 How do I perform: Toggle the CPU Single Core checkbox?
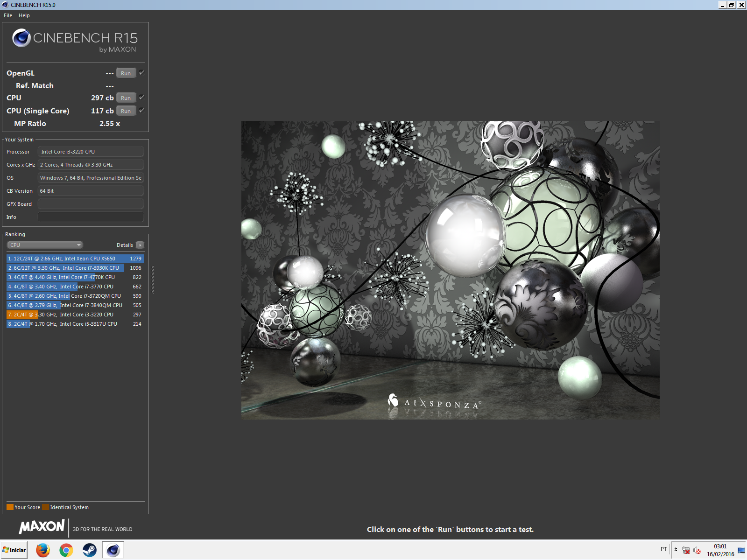tap(141, 111)
